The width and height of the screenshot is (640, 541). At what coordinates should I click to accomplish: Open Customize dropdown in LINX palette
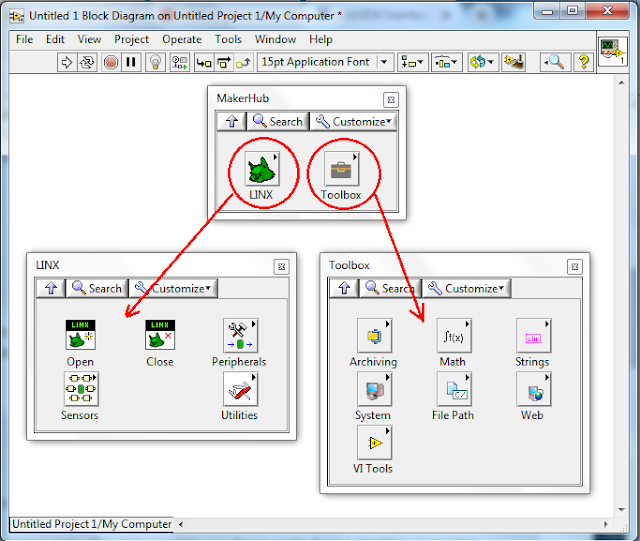[174, 288]
